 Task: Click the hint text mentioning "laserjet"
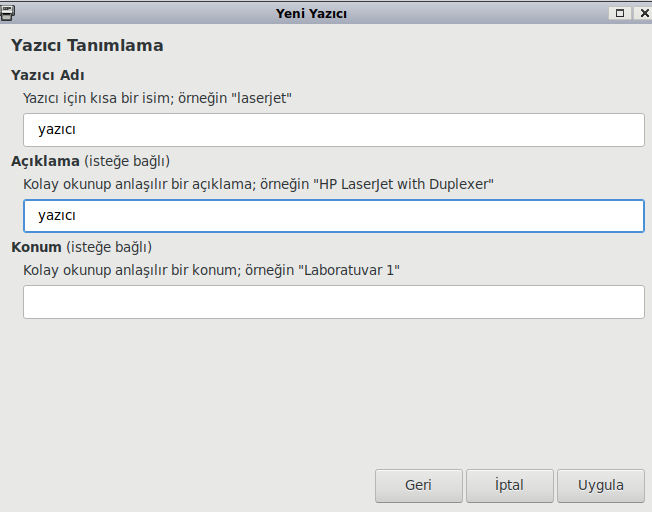pyautogui.click(x=157, y=99)
